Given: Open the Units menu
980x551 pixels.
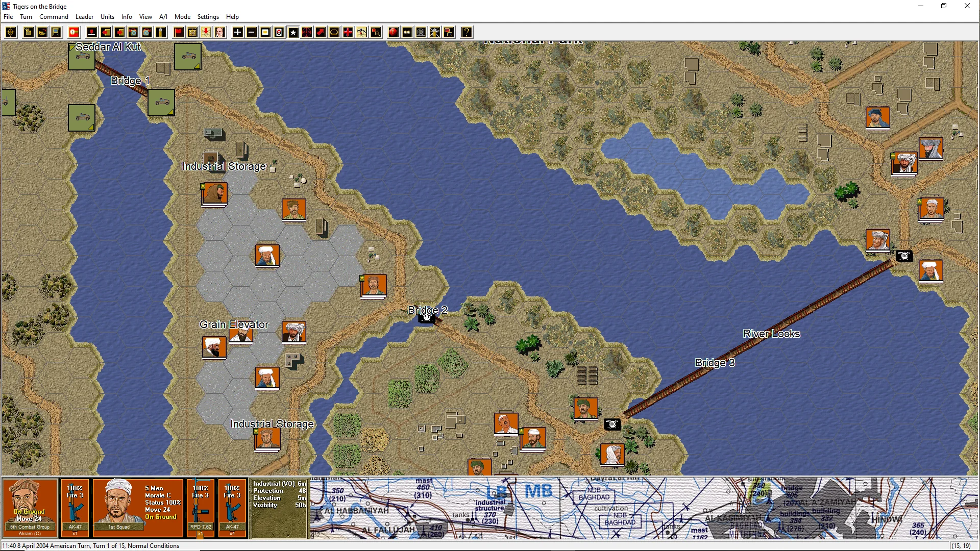Looking at the screenshot, I should pyautogui.click(x=107, y=17).
